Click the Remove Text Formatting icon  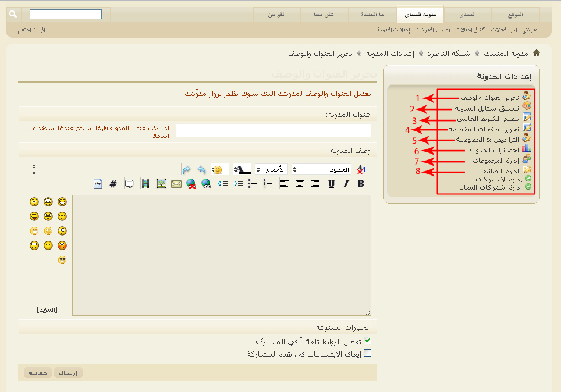(x=361, y=169)
